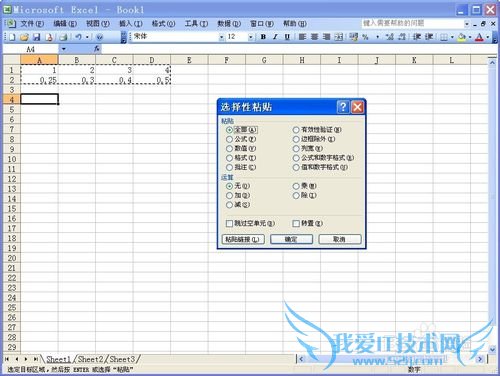Align text left

pyautogui.click(x=302, y=37)
